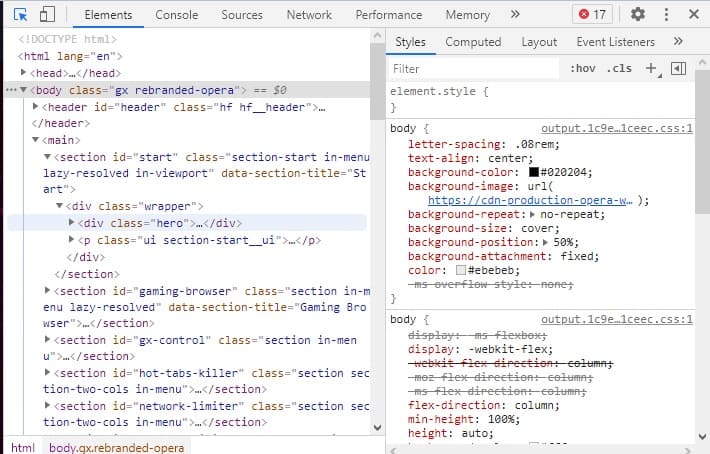Show more sidebar tabs after Event Listeners

[x=678, y=42]
